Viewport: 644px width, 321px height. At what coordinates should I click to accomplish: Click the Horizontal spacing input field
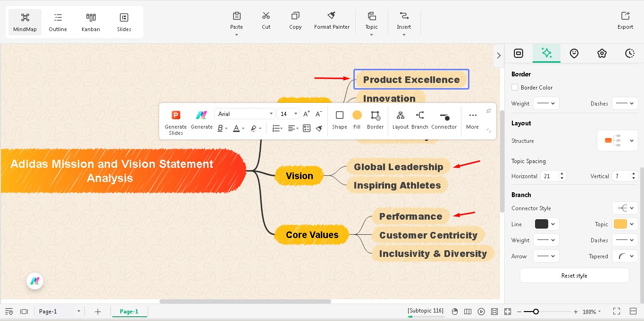point(549,176)
